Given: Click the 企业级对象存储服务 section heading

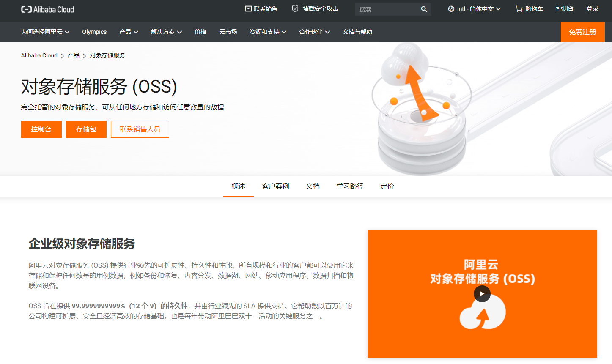Looking at the screenshot, I should pos(82,244).
